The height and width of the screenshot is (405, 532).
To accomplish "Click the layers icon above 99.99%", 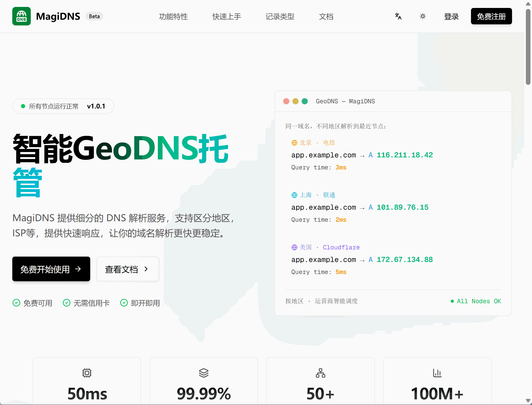I will click(x=204, y=373).
